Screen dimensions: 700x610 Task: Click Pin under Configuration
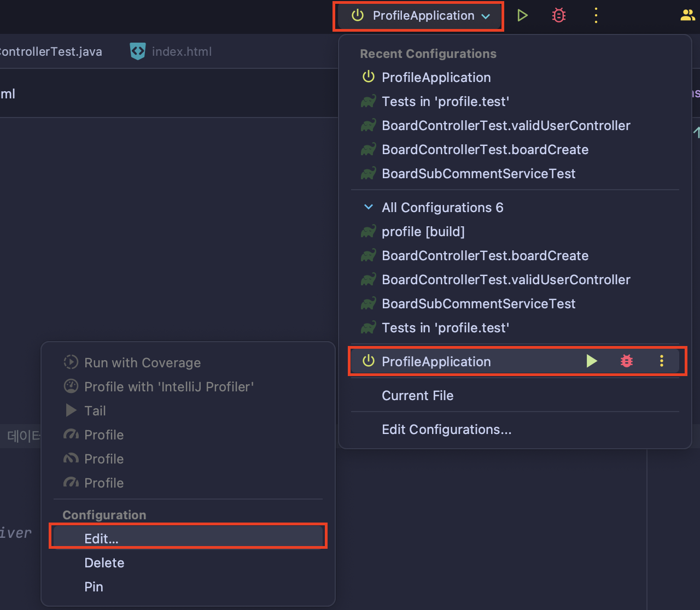click(188, 586)
